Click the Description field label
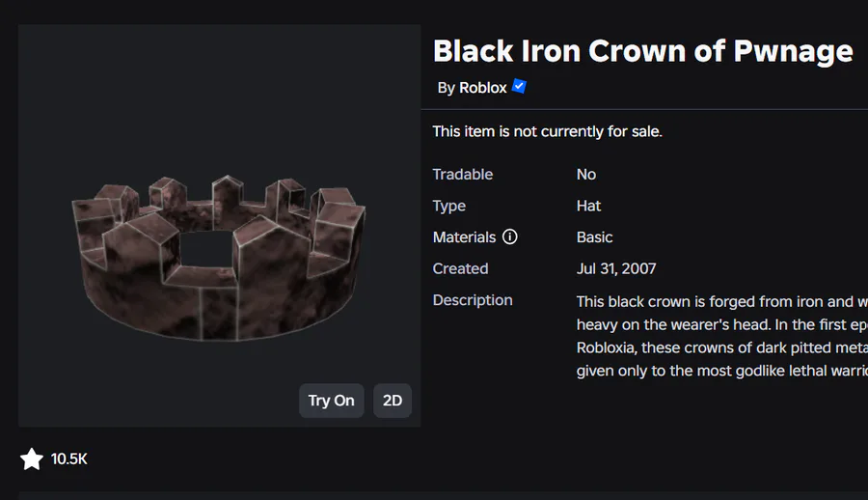The image size is (868, 500). point(473,300)
